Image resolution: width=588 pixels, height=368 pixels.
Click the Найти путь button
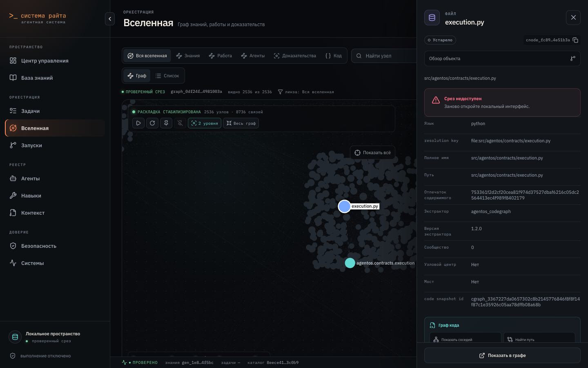click(539, 339)
